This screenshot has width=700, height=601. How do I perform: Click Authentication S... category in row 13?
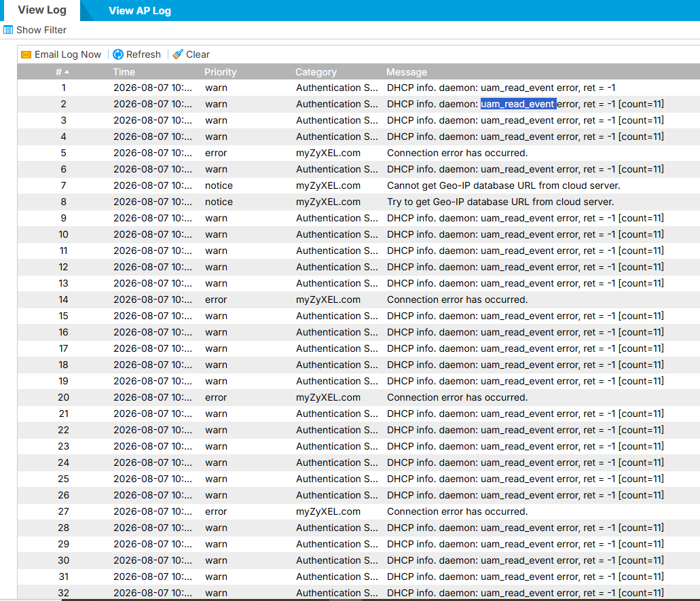[x=337, y=284]
